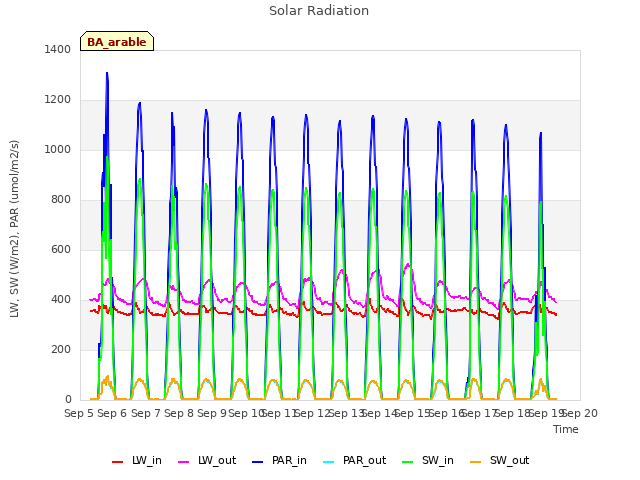Click the 400 y-axis tick label
This screenshot has width=640, height=480.
tap(61, 300)
